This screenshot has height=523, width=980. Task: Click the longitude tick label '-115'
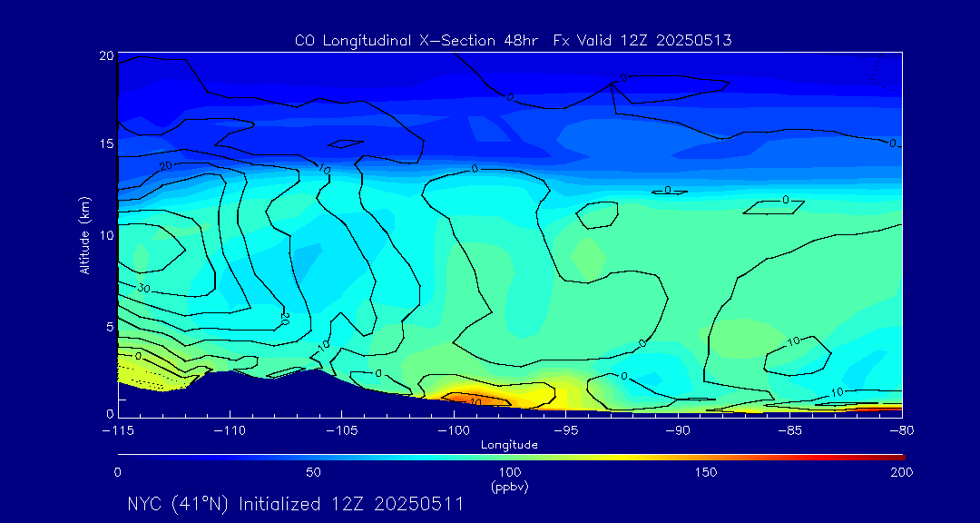tap(117, 431)
